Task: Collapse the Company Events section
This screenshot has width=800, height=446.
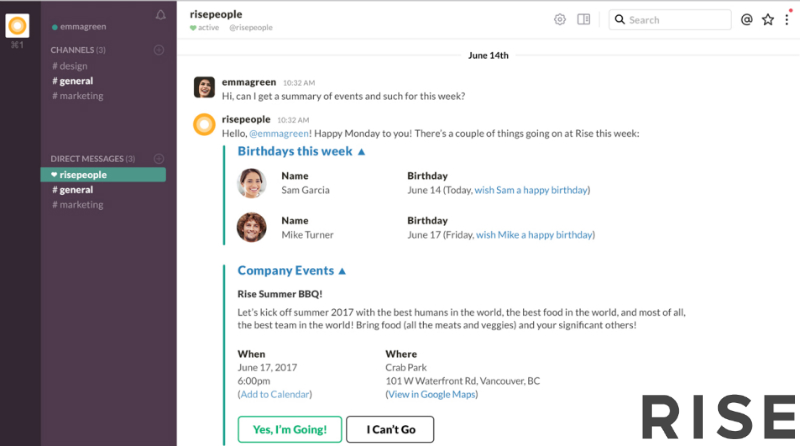Action: 342,271
